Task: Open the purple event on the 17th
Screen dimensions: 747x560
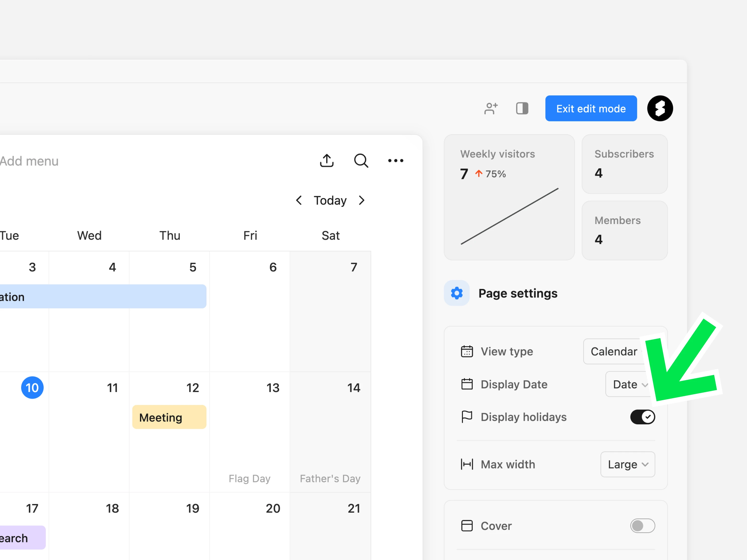Action: click(x=23, y=537)
